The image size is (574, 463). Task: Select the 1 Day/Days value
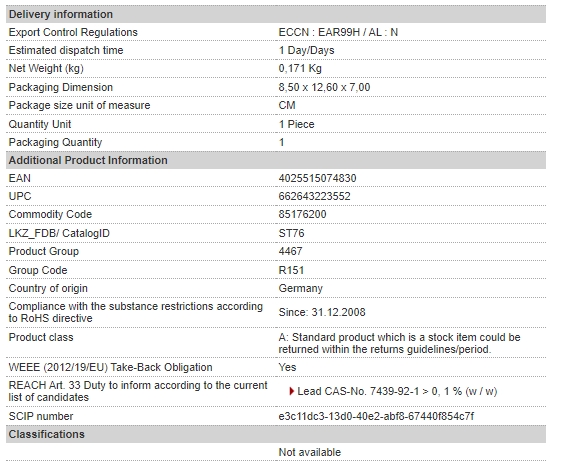pyautogui.click(x=306, y=51)
